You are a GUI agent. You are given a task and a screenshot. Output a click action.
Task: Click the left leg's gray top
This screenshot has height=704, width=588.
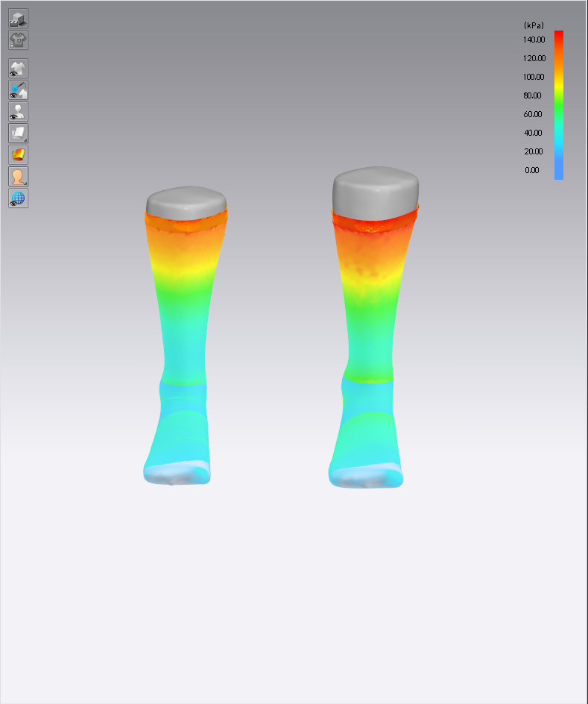(x=186, y=198)
